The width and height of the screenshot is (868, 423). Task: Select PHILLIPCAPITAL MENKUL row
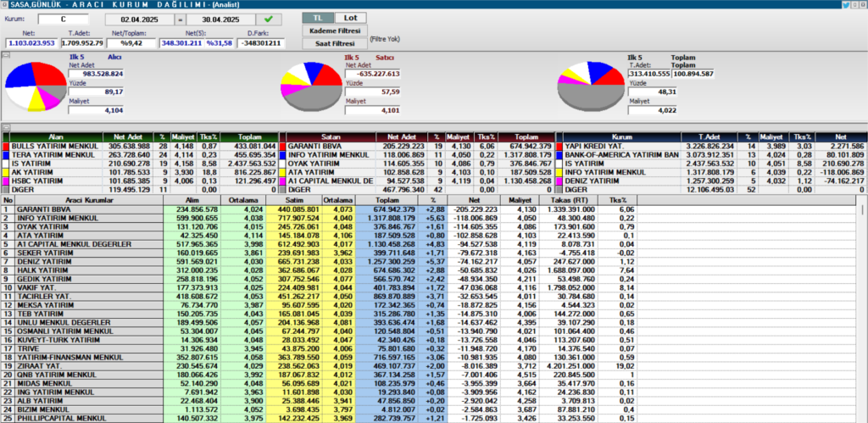[x=320, y=418]
